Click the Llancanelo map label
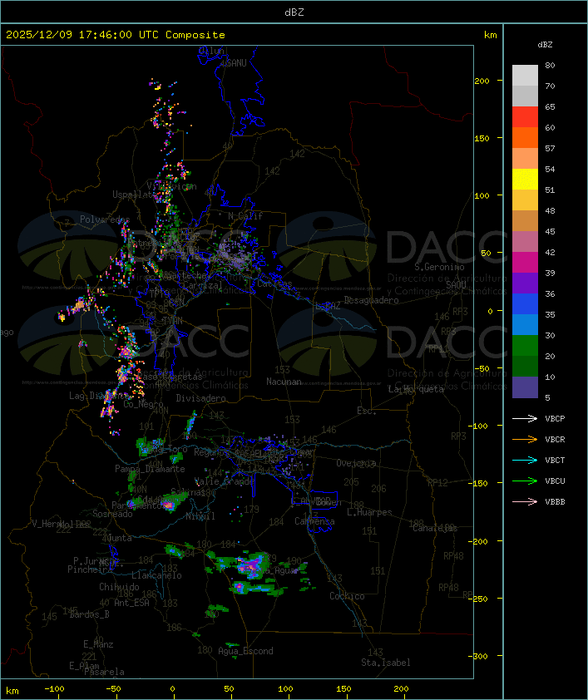 point(156,575)
